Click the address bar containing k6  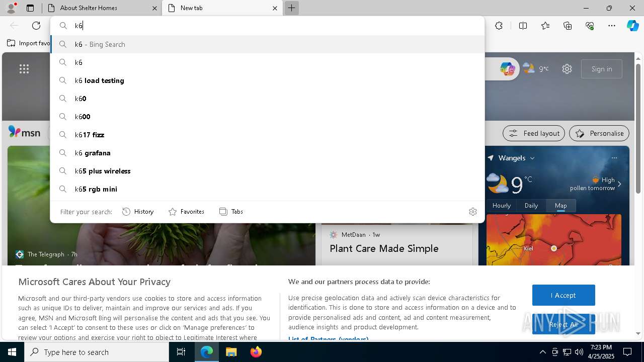click(x=267, y=26)
